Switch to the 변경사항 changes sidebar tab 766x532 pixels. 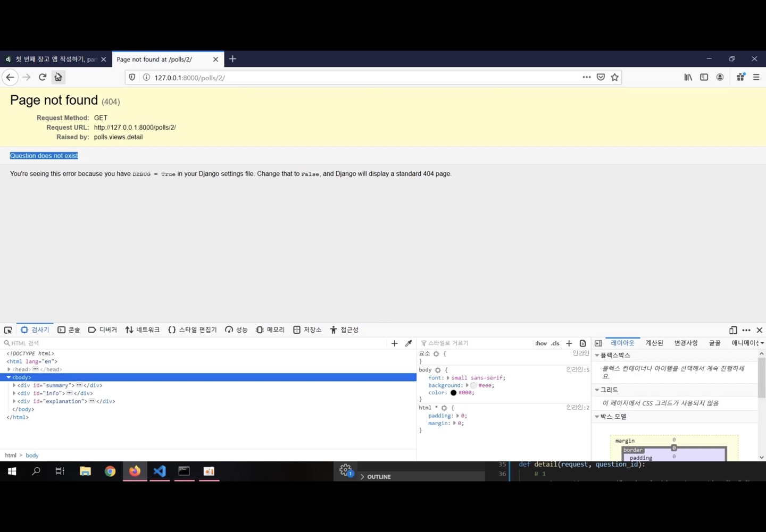click(686, 343)
